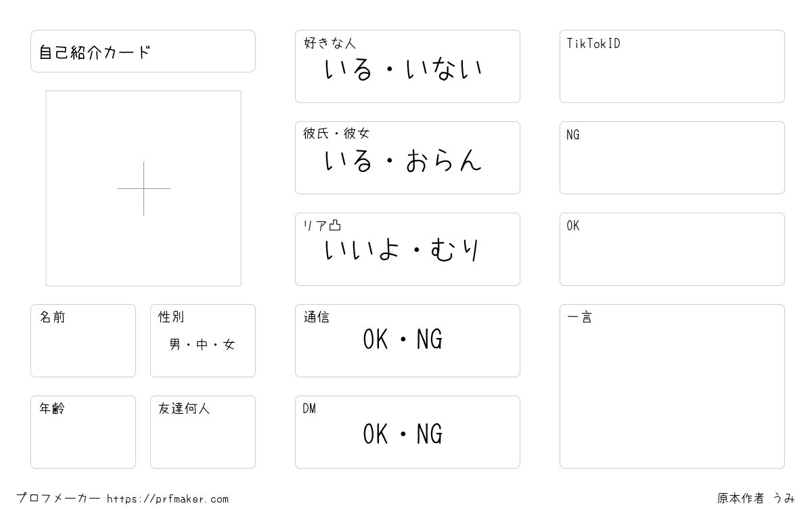Click the 原本作者 うみ credit text
Screen dimensions: 812x508
756,499
